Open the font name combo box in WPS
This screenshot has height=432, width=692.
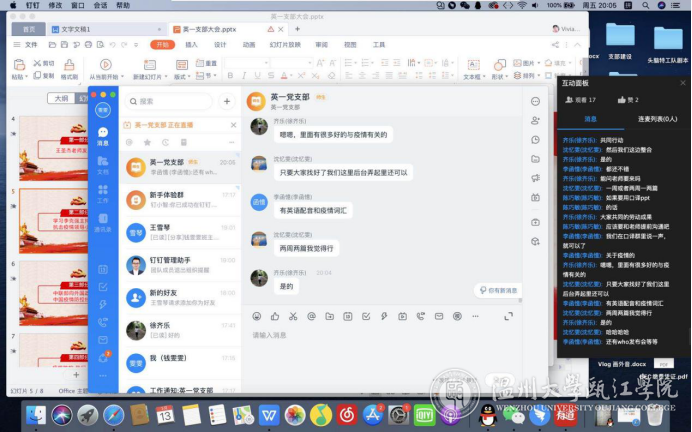(247, 63)
